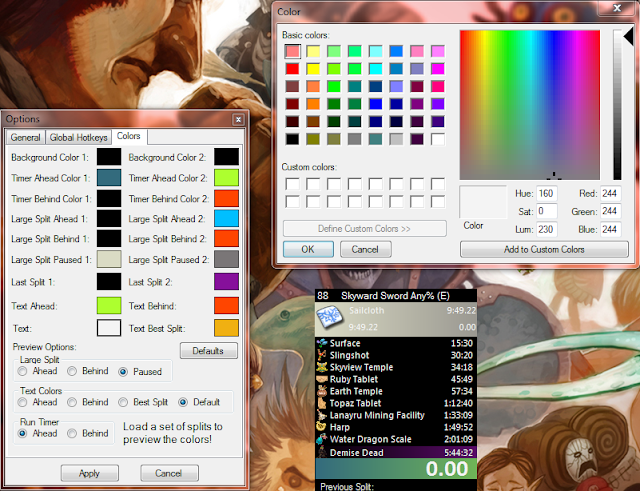Select Text Colors Behind radio
Image resolution: width=640 pixels, height=491 pixels.
(x=72, y=402)
